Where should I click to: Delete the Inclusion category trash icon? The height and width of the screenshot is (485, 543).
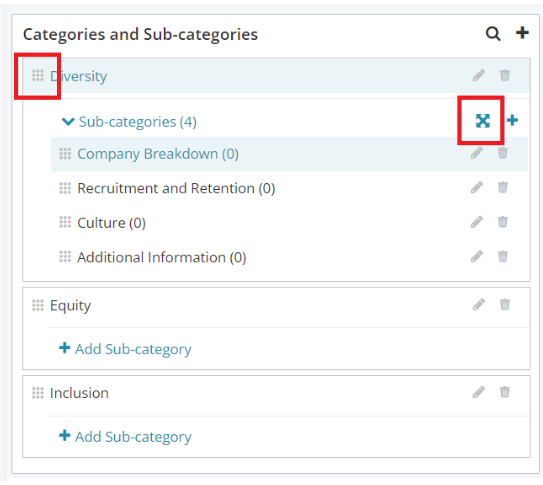point(505,392)
